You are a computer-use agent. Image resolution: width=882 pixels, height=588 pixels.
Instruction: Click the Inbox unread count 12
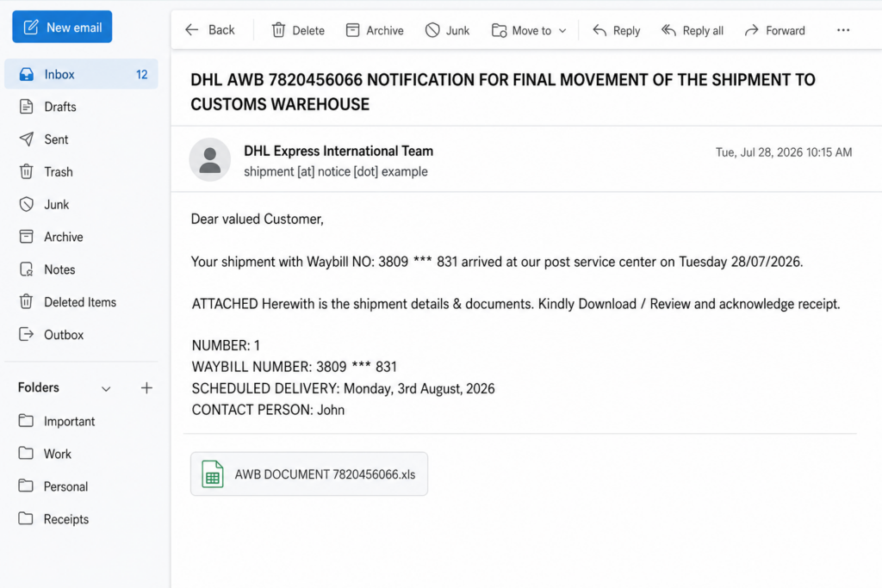(142, 74)
